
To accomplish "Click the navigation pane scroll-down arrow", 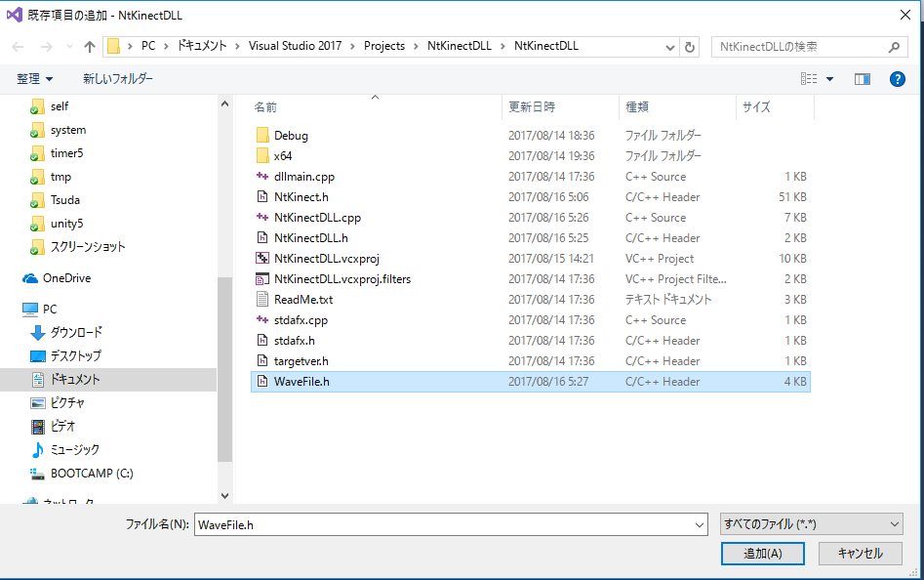I will tap(224, 496).
